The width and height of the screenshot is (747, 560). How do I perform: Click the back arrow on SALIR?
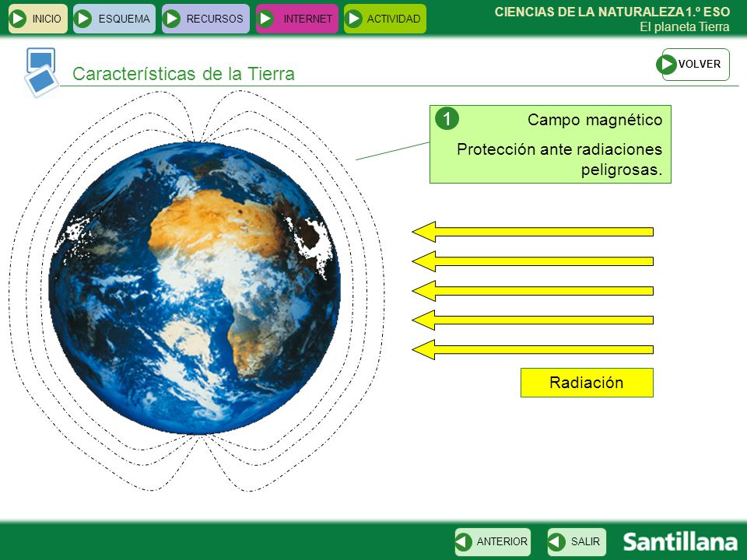pos(556,542)
